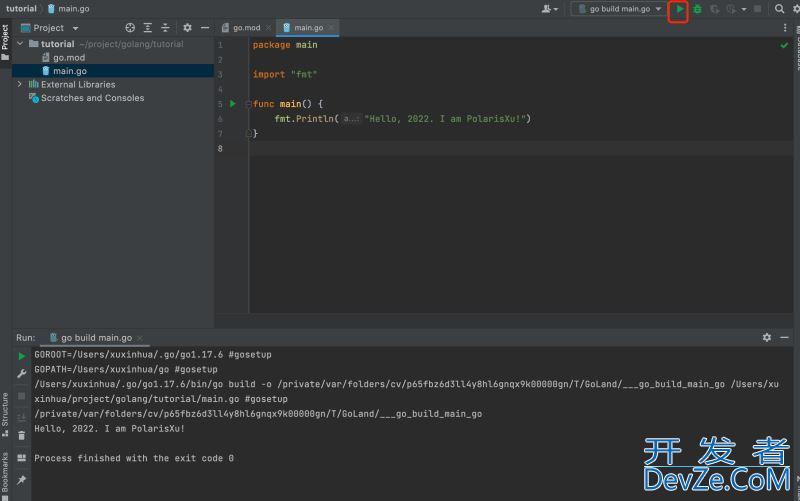This screenshot has width=800, height=501.
Task: Edit run configuration via wrench icon
Action: click(x=21, y=373)
